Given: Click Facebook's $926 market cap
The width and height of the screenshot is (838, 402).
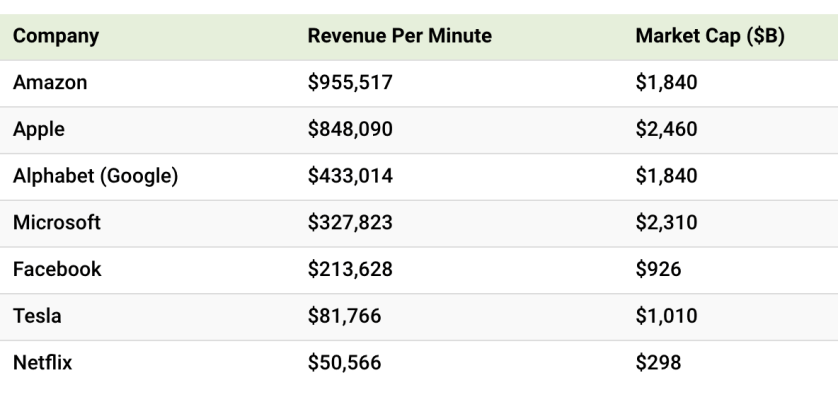Looking at the screenshot, I should tap(657, 270).
